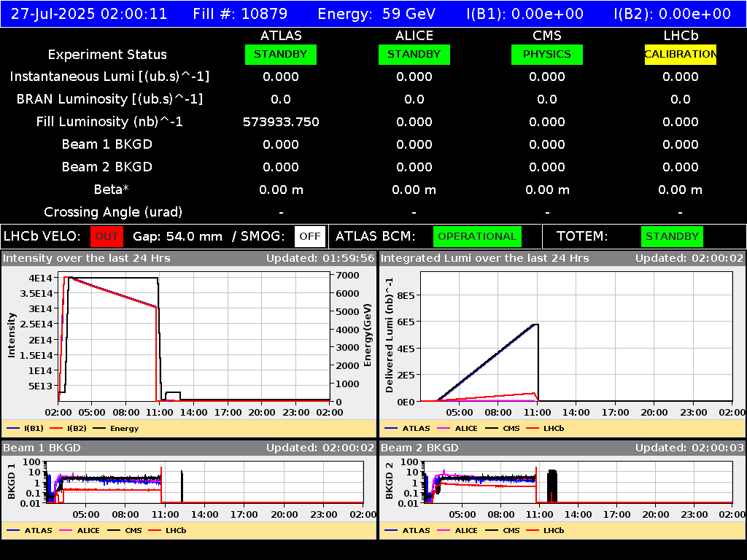Click the LHCb CALIBRATION status indicator
Screen dimensions: 747x560
click(x=681, y=54)
